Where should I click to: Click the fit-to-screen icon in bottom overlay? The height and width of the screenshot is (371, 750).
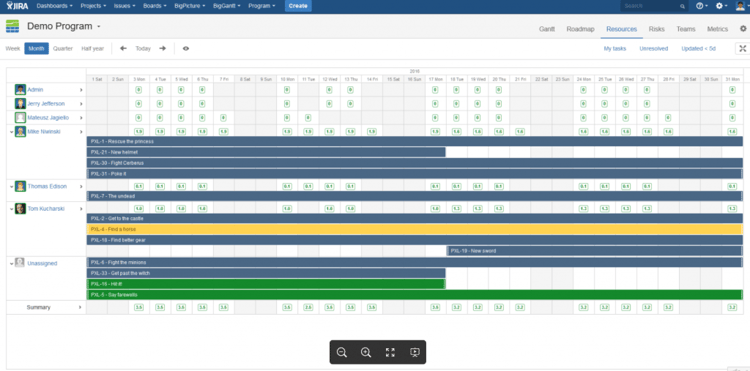click(390, 352)
